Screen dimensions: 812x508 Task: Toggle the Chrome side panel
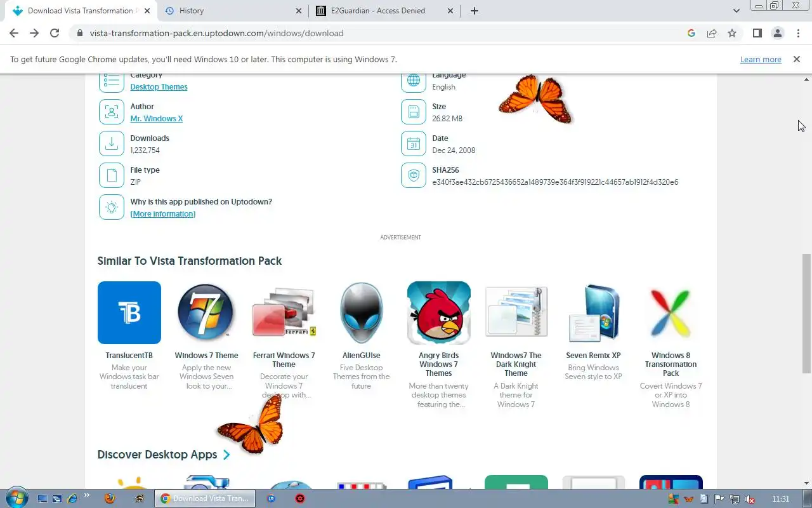tap(757, 33)
